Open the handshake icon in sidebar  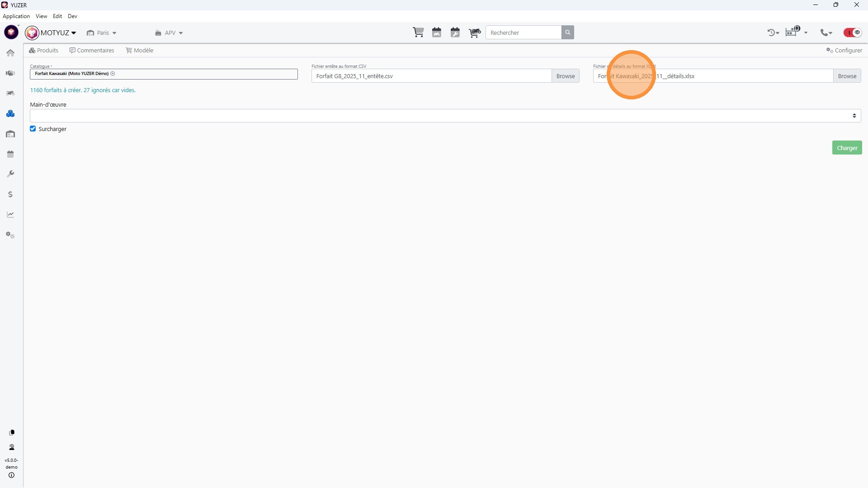[x=10, y=73]
